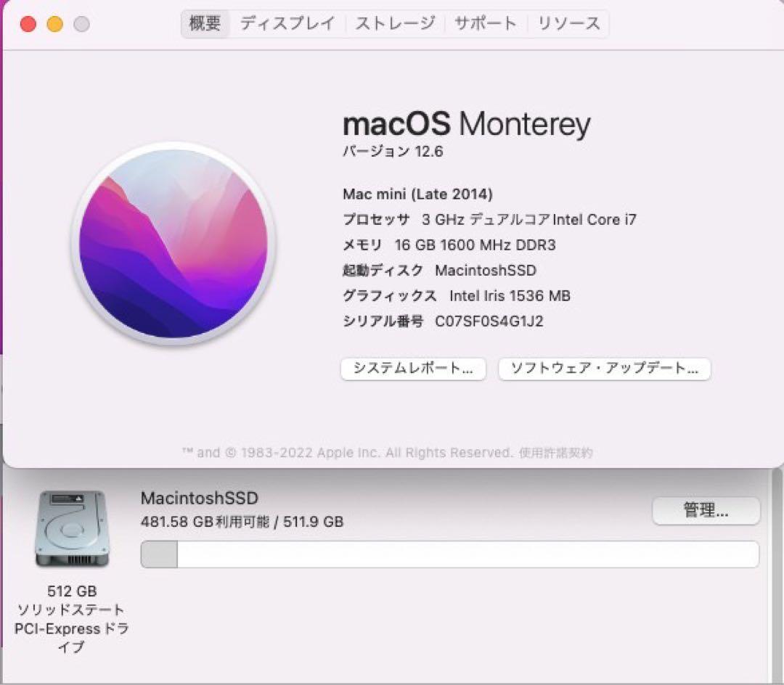Minimize window with the yellow button
The width and height of the screenshot is (784, 685).
pyautogui.click(x=55, y=24)
